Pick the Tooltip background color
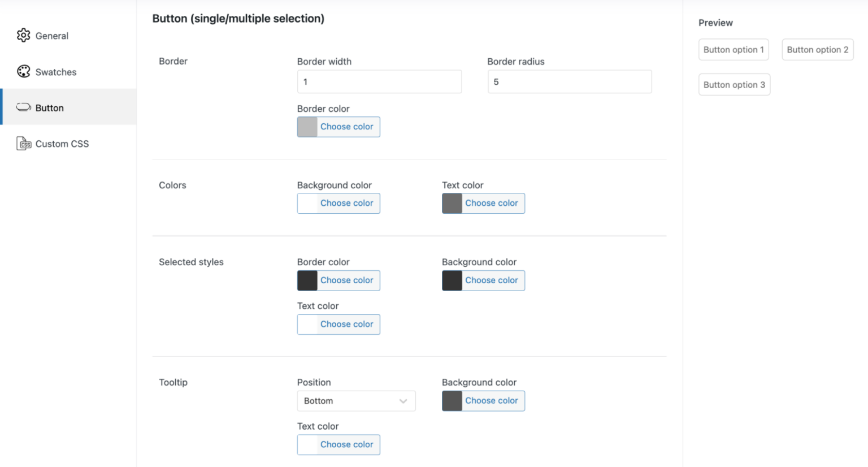 coord(491,401)
